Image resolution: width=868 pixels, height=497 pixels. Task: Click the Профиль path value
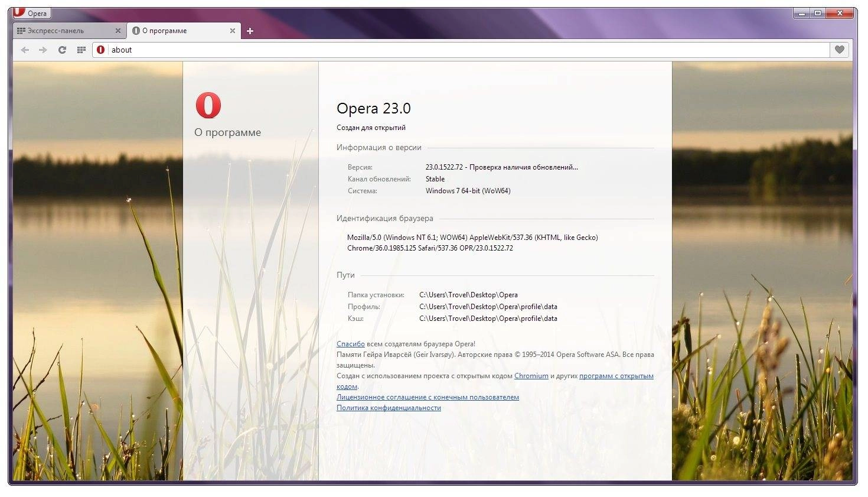[488, 306]
